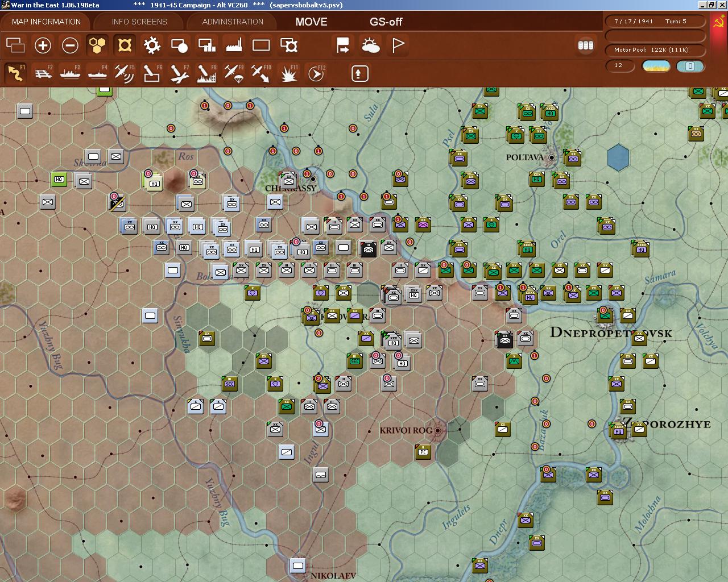The height and width of the screenshot is (582, 728).
Task: Select the F7 bomb airfield mode icon
Action: pos(179,73)
